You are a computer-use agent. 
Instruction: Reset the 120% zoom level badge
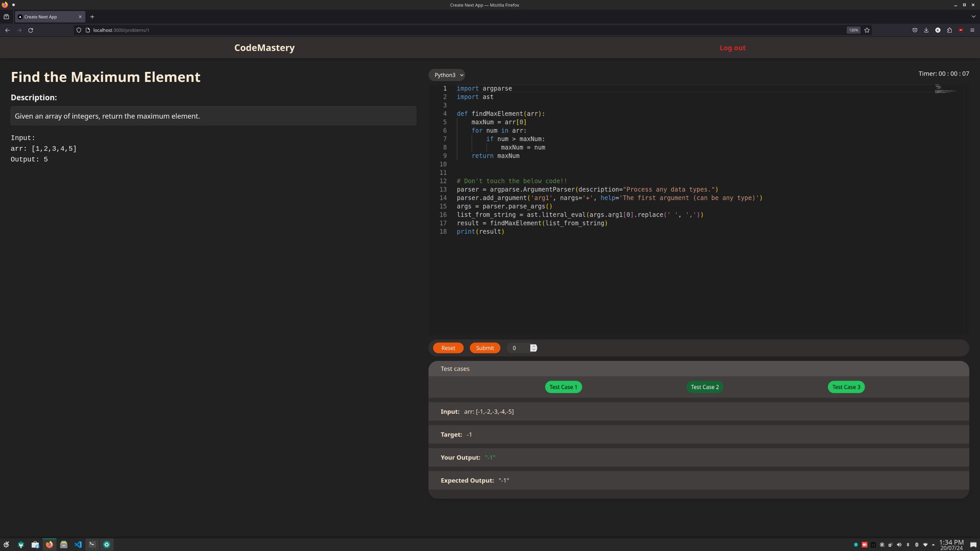853,30
